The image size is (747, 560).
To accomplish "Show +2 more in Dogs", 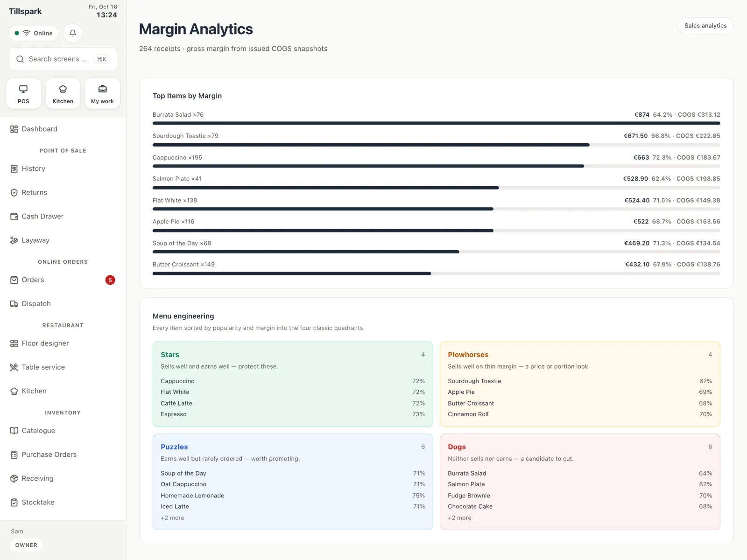I will click(459, 518).
